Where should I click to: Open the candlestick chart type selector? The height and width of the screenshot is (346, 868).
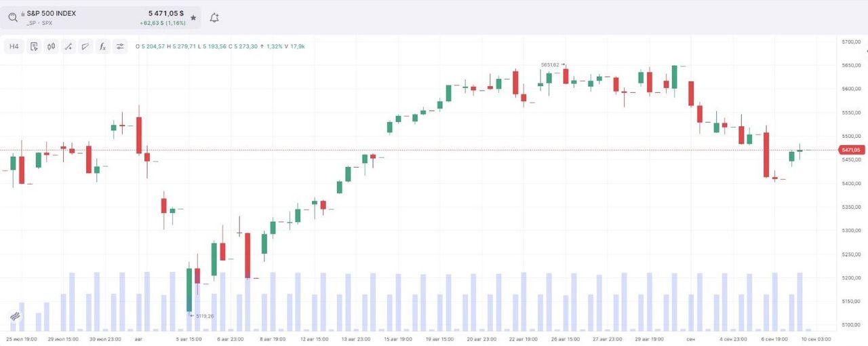51,46
